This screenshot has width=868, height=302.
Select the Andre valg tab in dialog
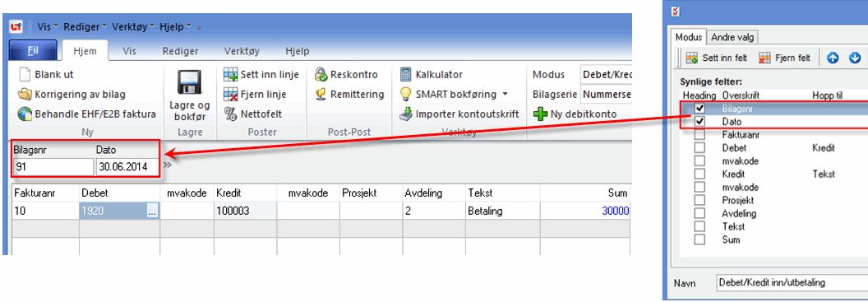click(x=732, y=37)
